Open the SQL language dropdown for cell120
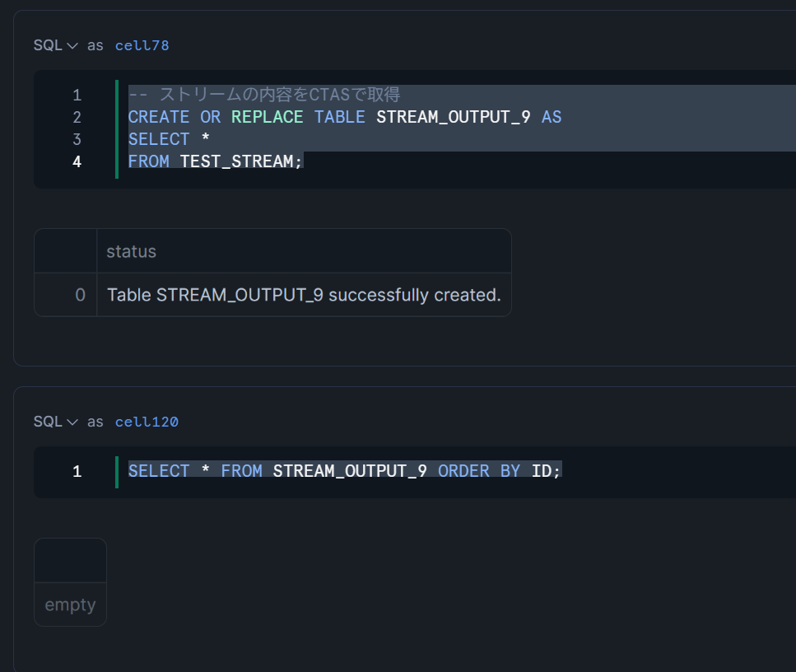 55,422
